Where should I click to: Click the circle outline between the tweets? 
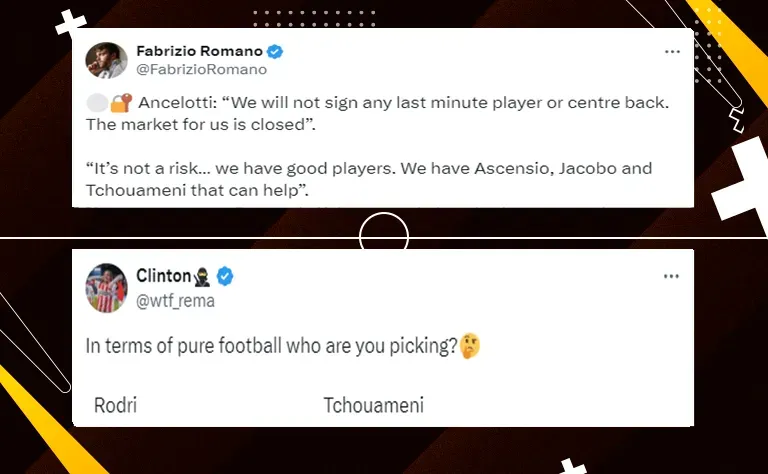click(x=384, y=237)
